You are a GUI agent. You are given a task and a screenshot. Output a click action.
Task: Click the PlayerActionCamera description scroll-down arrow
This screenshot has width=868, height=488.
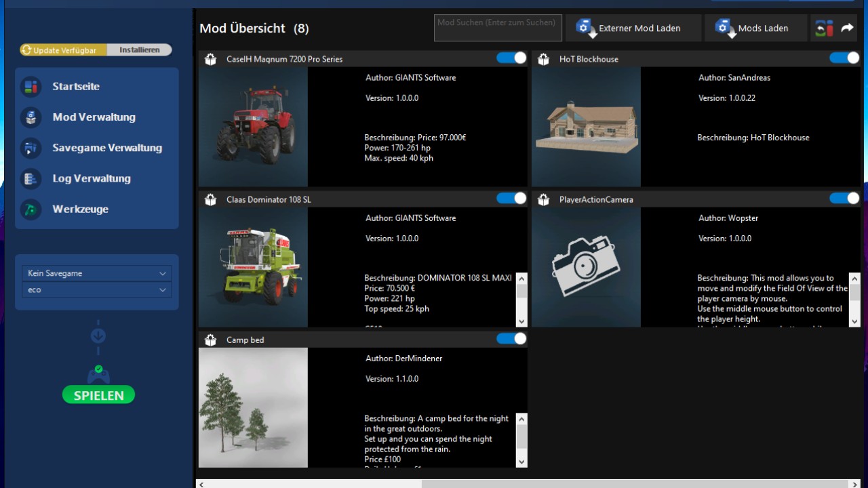854,321
